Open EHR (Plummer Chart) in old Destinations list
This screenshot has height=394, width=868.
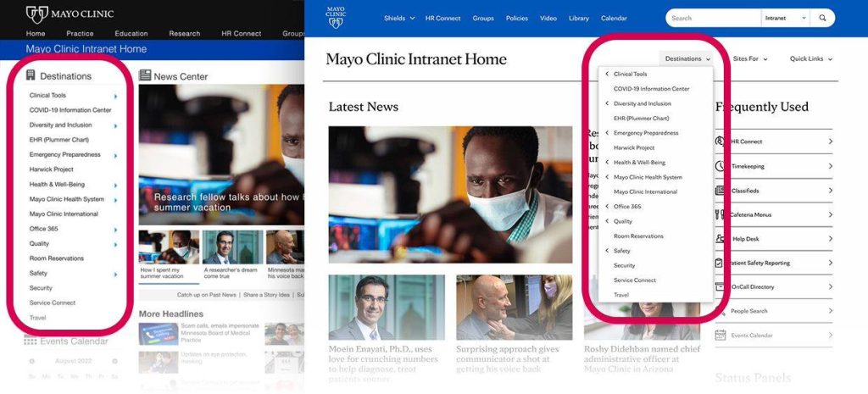pyautogui.click(x=58, y=140)
